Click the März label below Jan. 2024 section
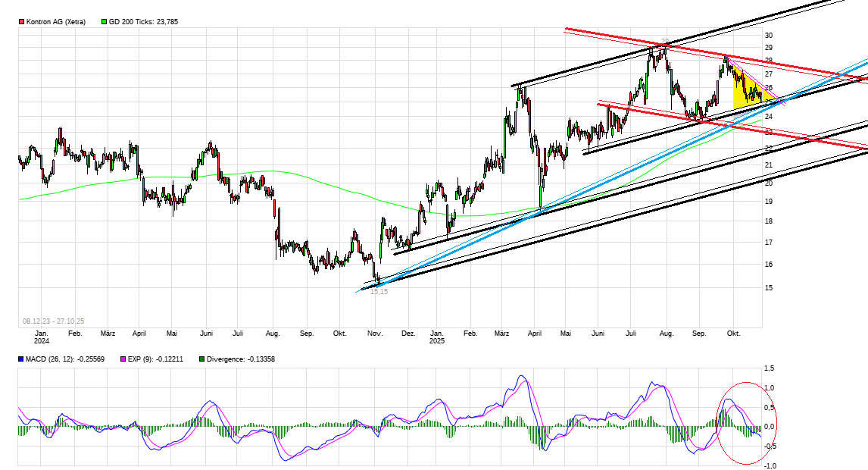 pyautogui.click(x=108, y=334)
